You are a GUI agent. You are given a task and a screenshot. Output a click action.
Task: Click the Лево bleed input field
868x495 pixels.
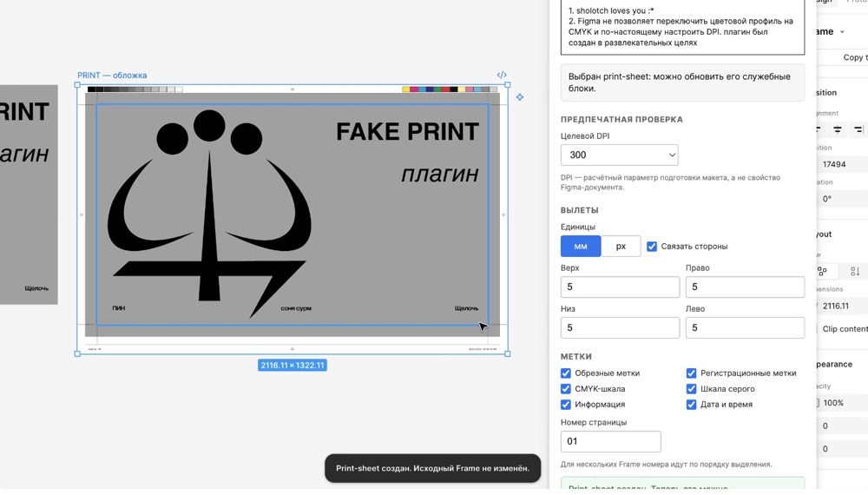[745, 327]
